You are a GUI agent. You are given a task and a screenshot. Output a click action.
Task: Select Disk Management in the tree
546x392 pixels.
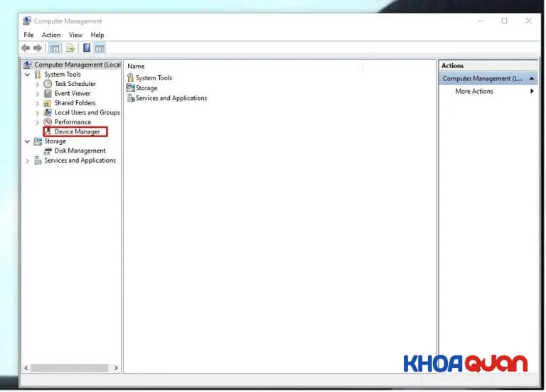[x=80, y=151]
